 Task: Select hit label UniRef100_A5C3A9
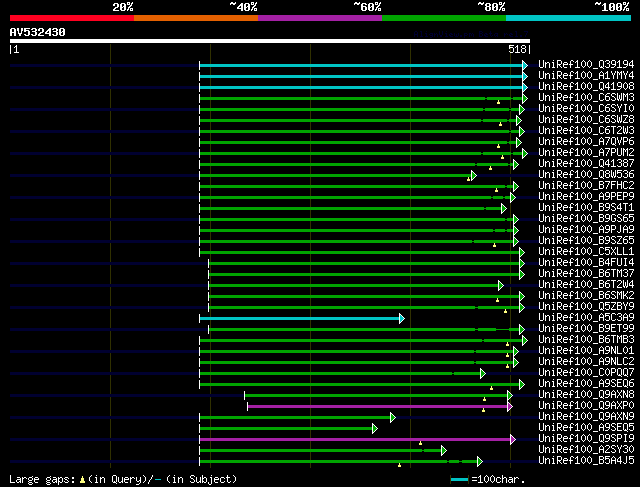tap(586, 318)
